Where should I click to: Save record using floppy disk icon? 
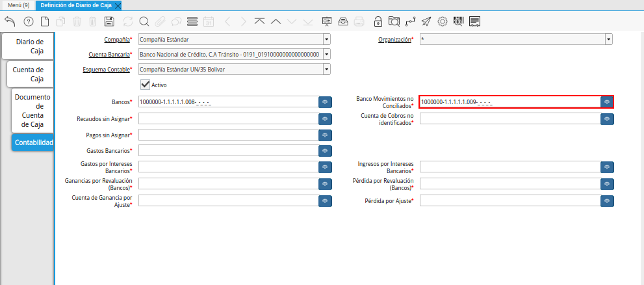(x=109, y=21)
